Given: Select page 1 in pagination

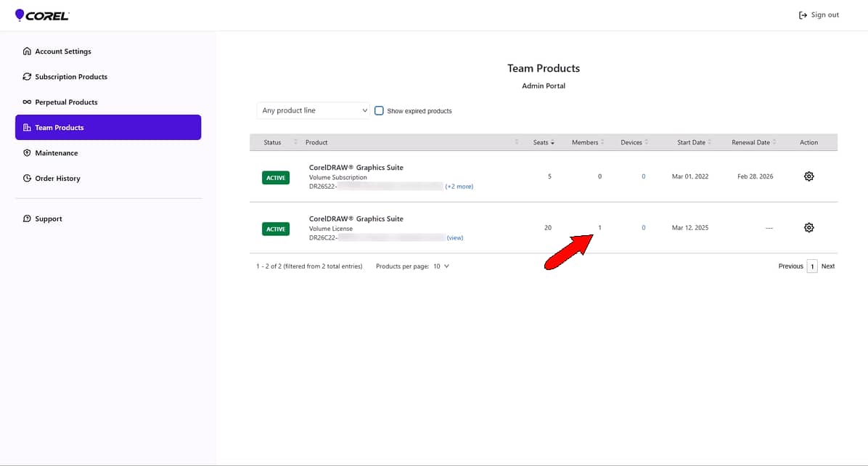Looking at the screenshot, I should coord(812,266).
